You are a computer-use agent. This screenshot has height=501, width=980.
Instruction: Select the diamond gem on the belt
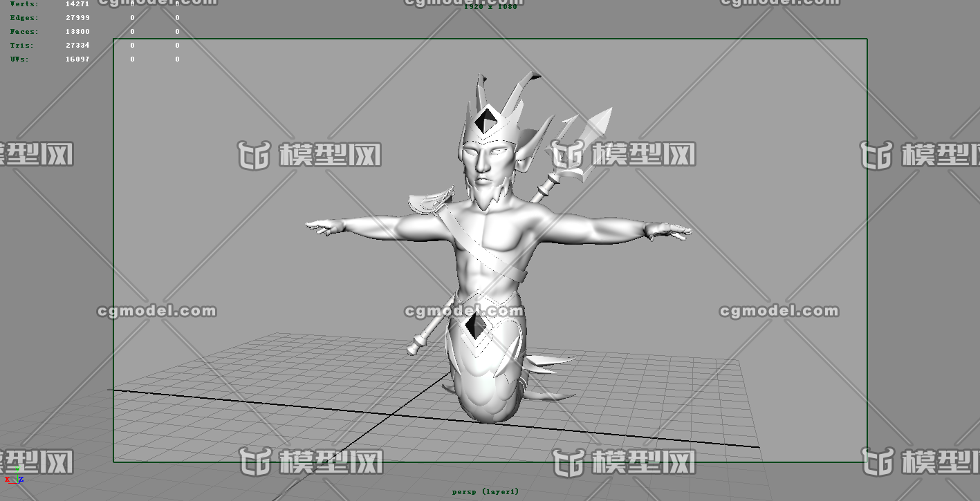click(x=474, y=327)
